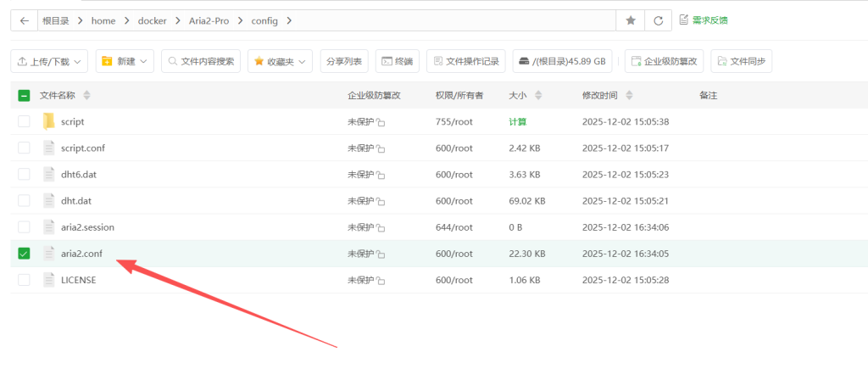Check the box for LICENSE
The width and height of the screenshot is (868, 380).
24,280
